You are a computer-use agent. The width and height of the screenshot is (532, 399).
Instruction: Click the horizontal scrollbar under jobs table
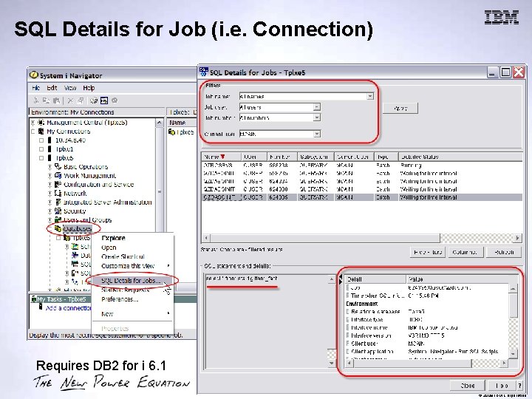(x=362, y=238)
